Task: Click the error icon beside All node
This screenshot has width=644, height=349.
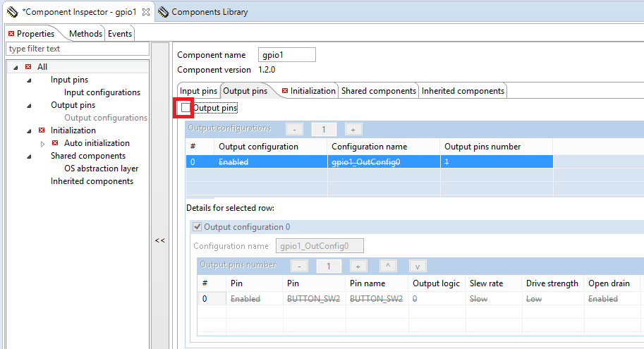Action: pos(28,67)
